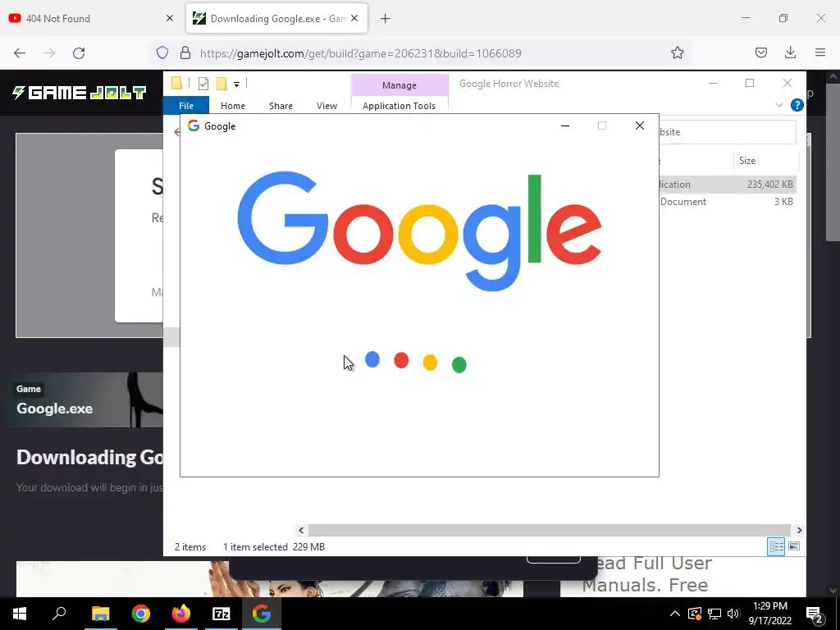Click the Firefox forward arrow
840x630 pixels.
tap(49, 53)
